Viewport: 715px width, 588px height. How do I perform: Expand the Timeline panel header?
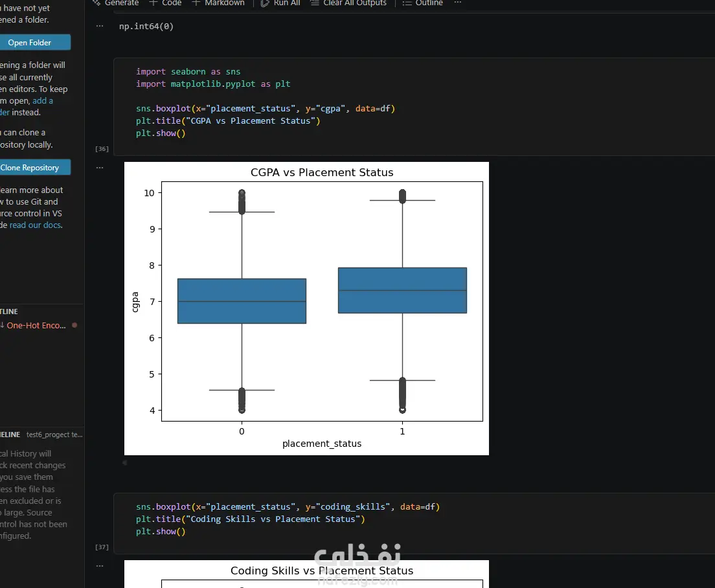coord(10,435)
